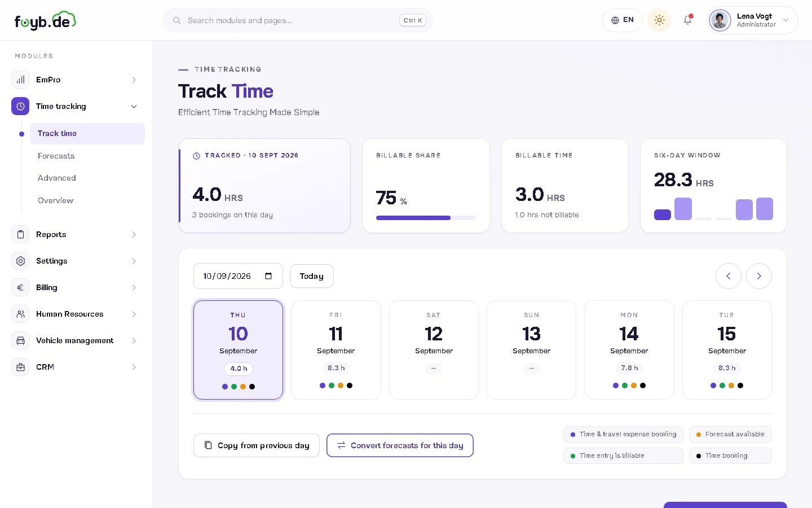The height and width of the screenshot is (508, 812).
Task: Select the Tue 15 September day card
Action: [727, 350]
